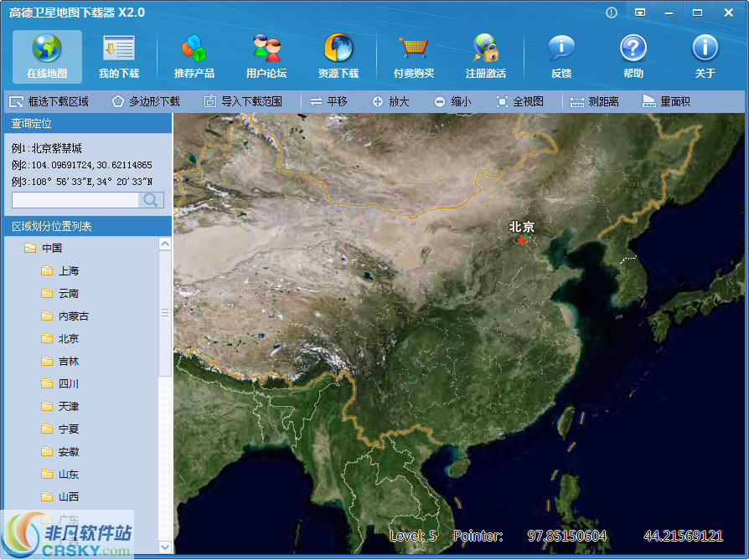
Task: Click the 区域划分位置列表 panel header
Action: pyautogui.click(x=88, y=226)
